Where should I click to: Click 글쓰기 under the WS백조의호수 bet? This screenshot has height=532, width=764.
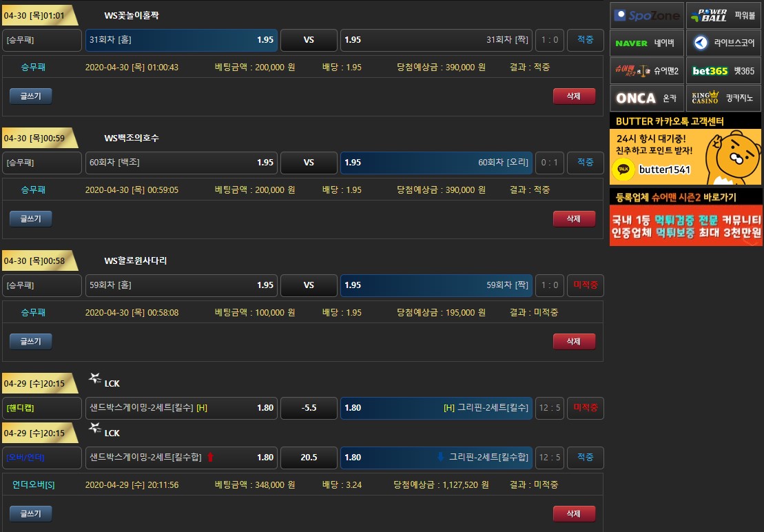click(x=30, y=218)
